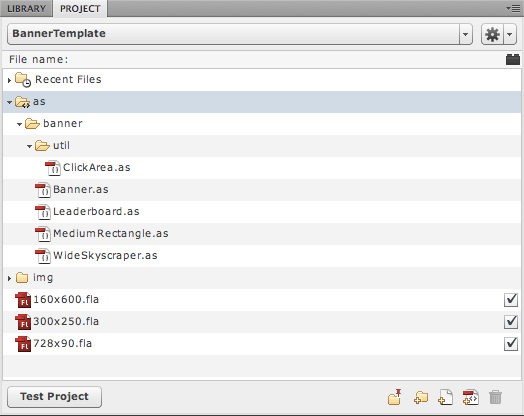This screenshot has width=524, height=416.
Task: Select the ClickArea.as file name
Action: coord(97,167)
